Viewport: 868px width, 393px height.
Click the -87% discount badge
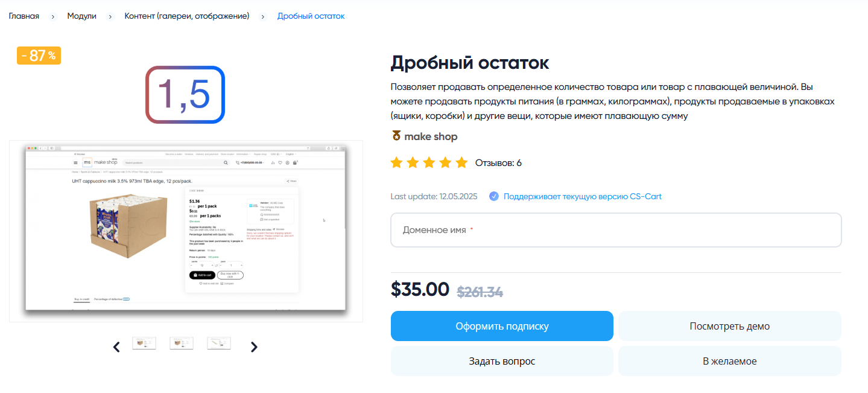(39, 56)
